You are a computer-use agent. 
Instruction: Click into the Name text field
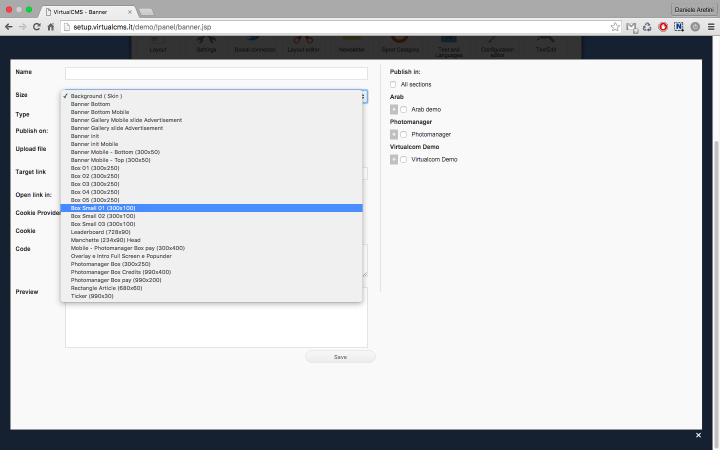[x=216, y=73]
